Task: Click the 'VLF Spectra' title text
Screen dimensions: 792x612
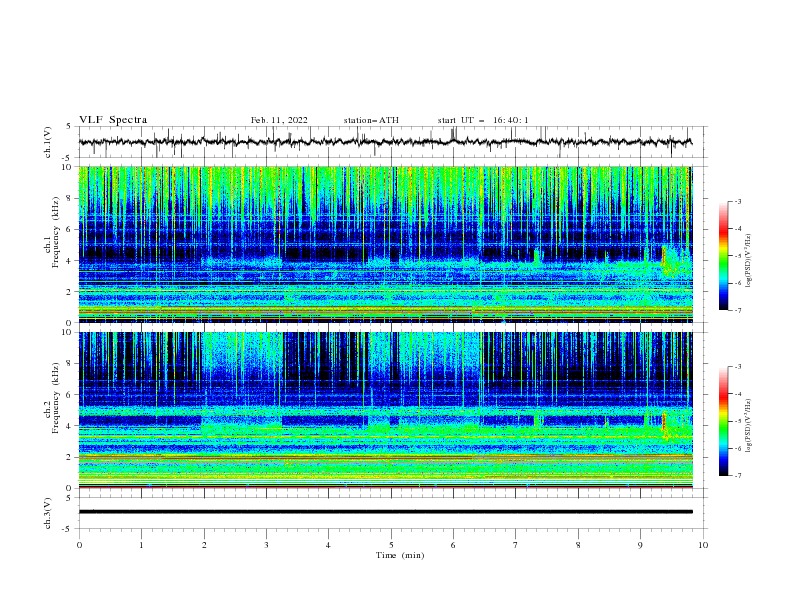Action: (x=113, y=120)
